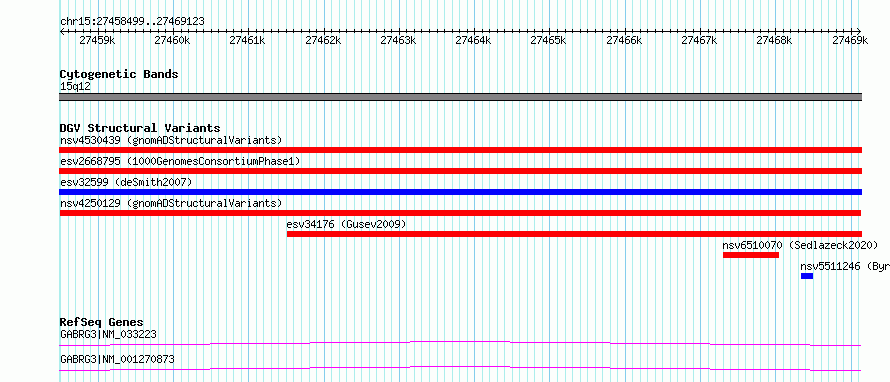Select the esv2668795 red variant bar

(460, 171)
